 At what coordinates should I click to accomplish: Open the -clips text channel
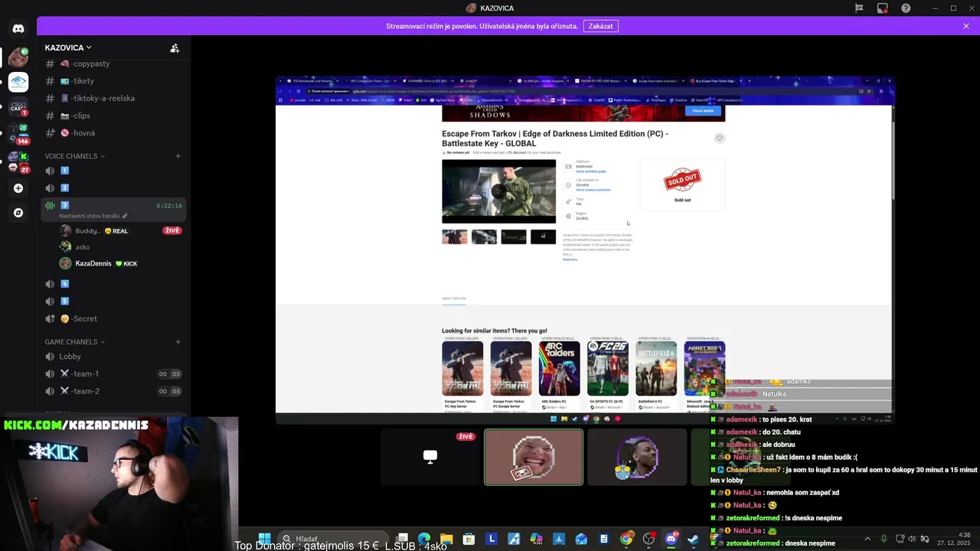113,116
